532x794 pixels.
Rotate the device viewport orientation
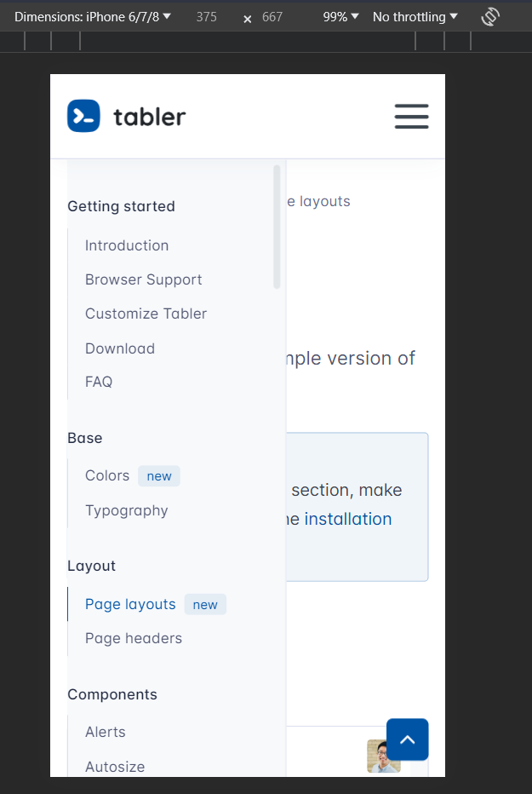[x=490, y=15]
